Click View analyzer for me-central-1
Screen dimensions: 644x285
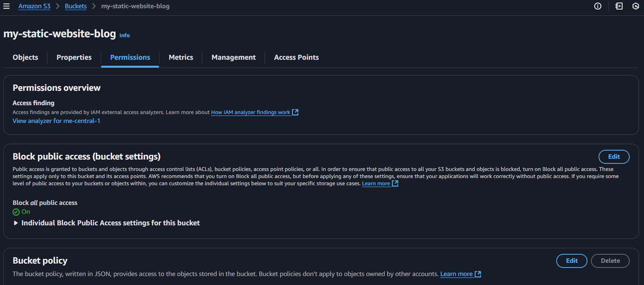click(x=56, y=121)
